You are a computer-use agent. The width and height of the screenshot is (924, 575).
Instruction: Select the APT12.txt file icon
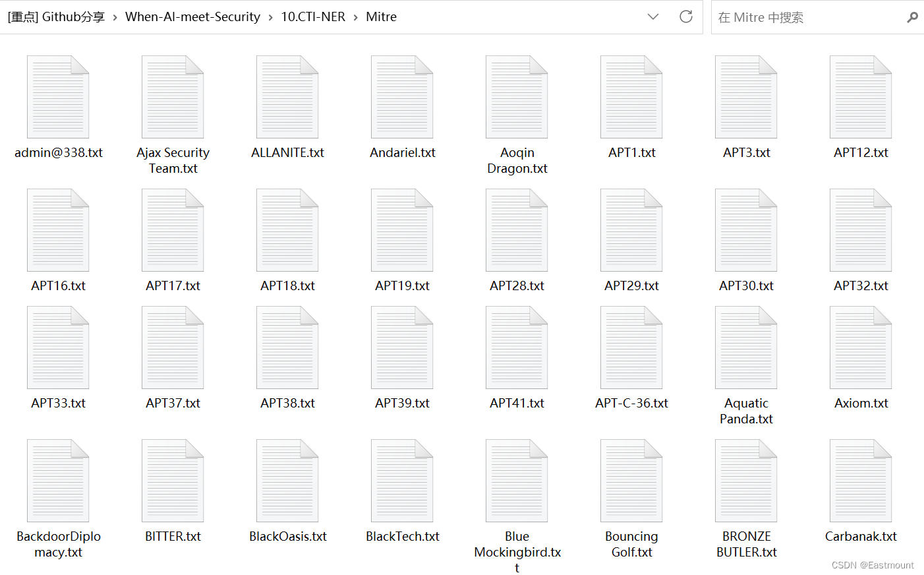[x=861, y=97]
